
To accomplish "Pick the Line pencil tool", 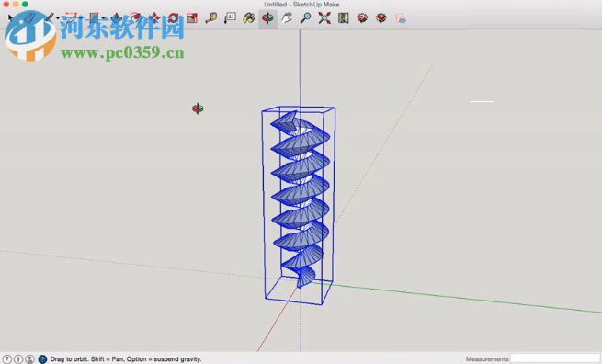I will (49, 17).
